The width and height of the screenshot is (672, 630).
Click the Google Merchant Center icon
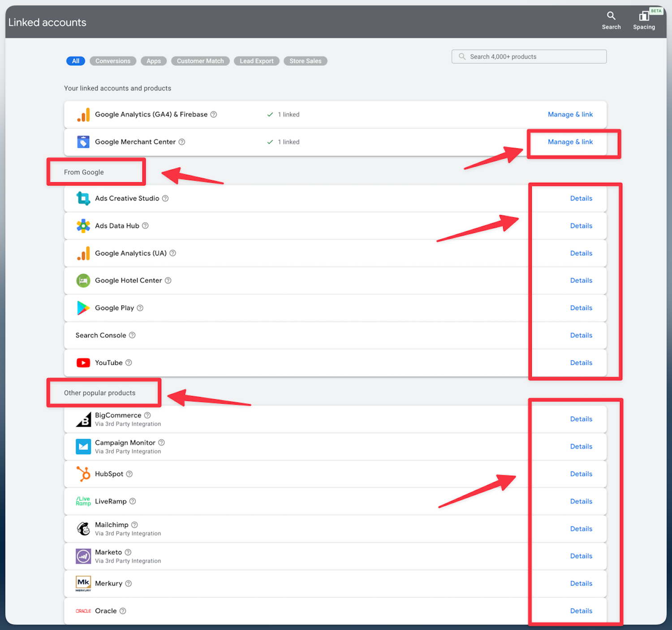(83, 142)
